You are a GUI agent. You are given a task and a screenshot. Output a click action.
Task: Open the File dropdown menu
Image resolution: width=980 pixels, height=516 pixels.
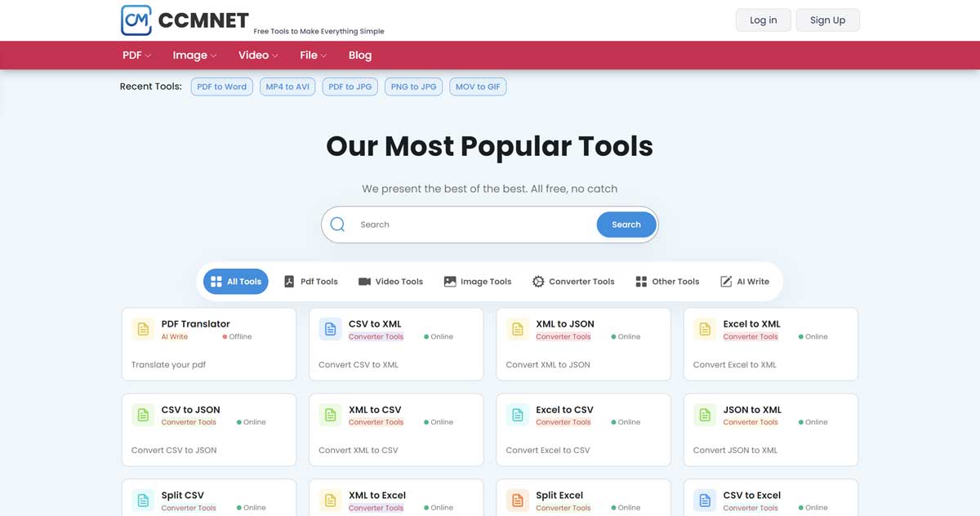tap(313, 56)
